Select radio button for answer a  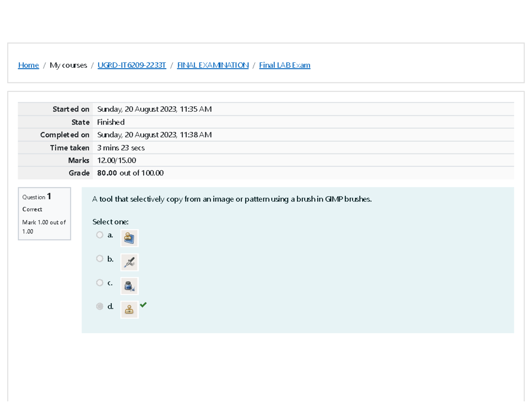(100, 235)
